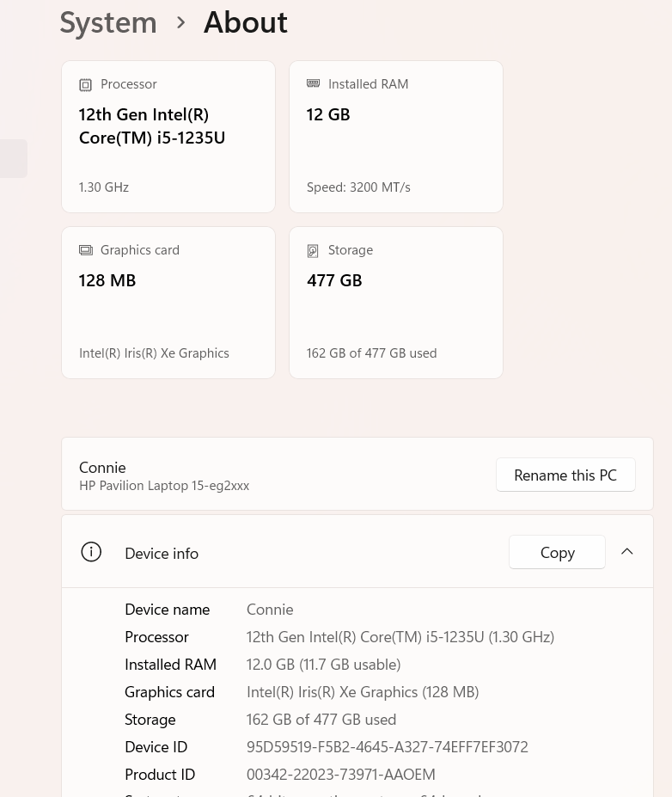Click the Device name row value Connie
The image size is (672, 797).
(270, 610)
